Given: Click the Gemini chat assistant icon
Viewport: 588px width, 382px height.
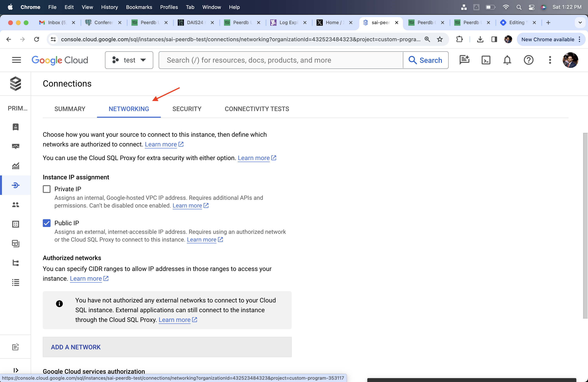Looking at the screenshot, I should (465, 60).
